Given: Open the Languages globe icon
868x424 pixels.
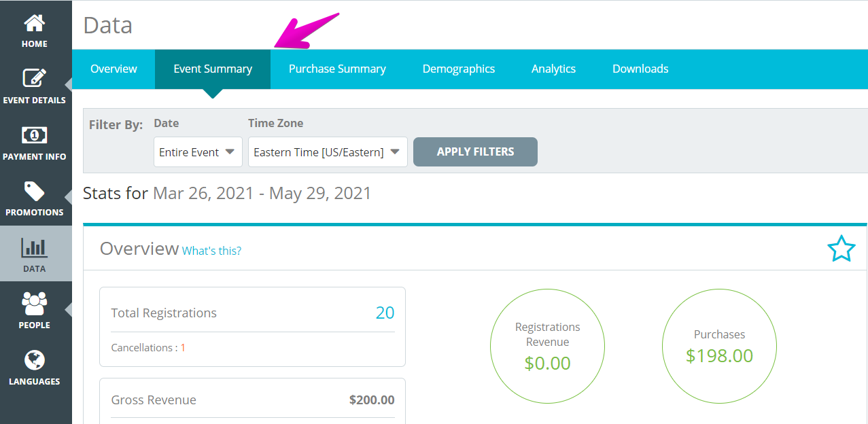Looking at the screenshot, I should [34, 360].
